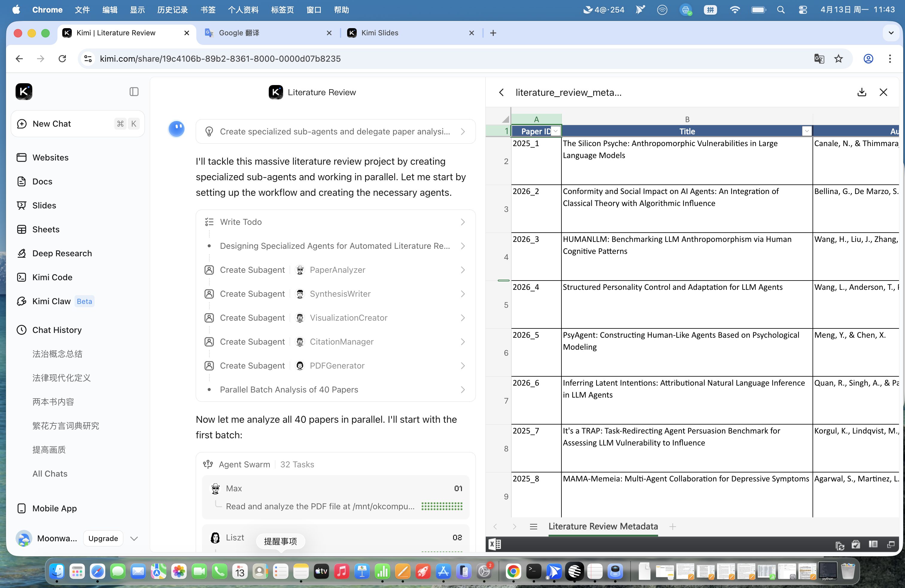Open the Title column filter dropdown
This screenshot has width=905, height=588.
(x=807, y=131)
